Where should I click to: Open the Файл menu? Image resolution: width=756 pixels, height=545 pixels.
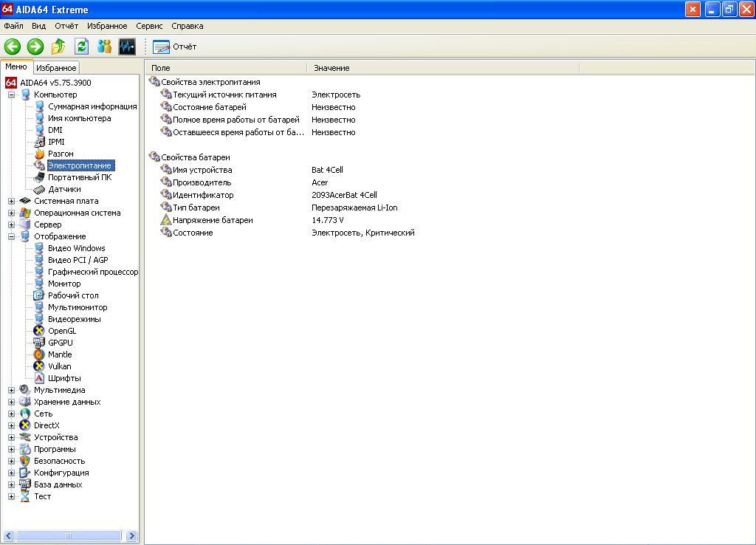click(13, 26)
